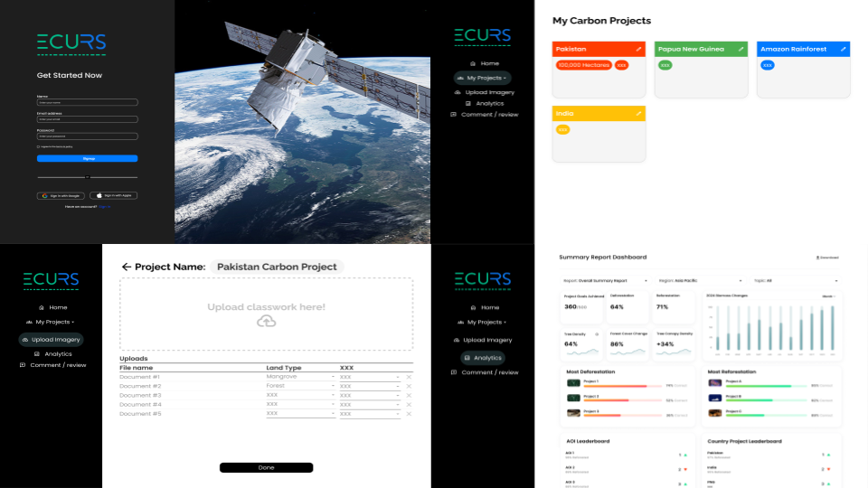The width and height of the screenshot is (868, 488).
Task: Click the blue Signup button
Action: pyautogui.click(x=88, y=158)
